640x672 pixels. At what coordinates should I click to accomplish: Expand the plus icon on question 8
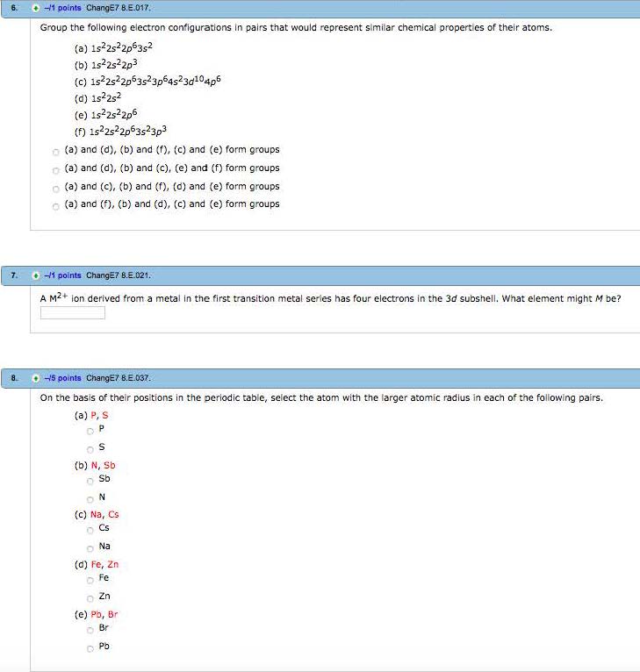point(36,378)
